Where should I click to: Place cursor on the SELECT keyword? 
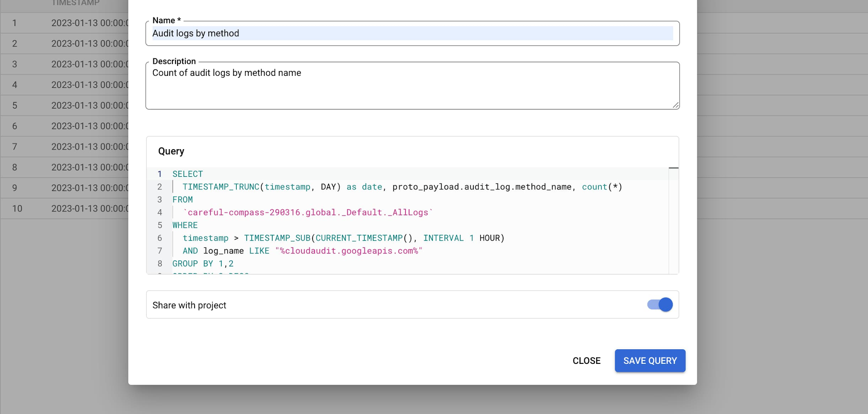187,174
